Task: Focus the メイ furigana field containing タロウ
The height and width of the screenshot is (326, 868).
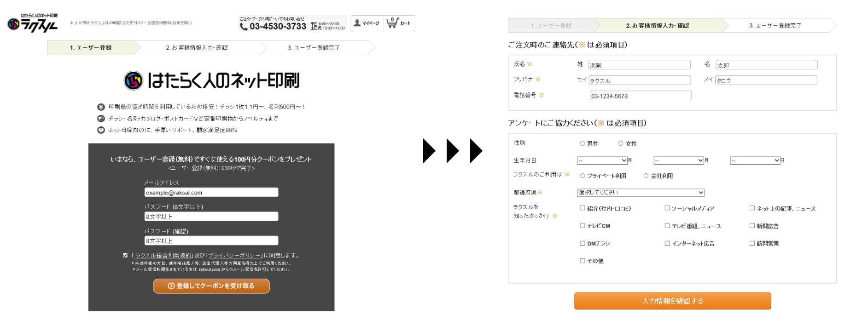Action: tap(766, 80)
